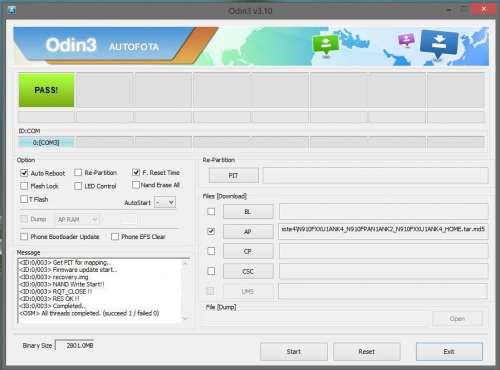This screenshot has width=500, height=370.
Task: Check the CP file checkbox
Action: coord(211,251)
